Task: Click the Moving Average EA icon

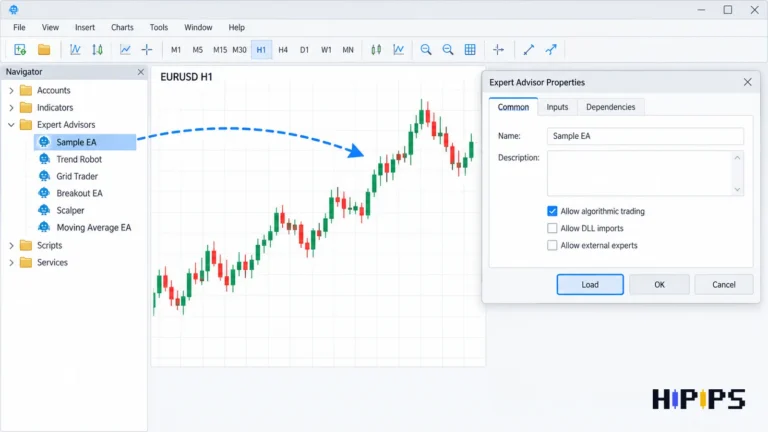Action: pos(44,227)
